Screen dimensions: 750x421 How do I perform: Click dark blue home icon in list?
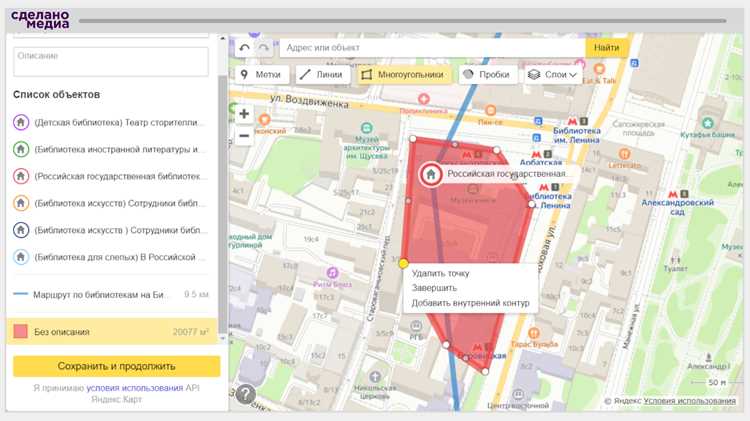pyautogui.click(x=21, y=230)
